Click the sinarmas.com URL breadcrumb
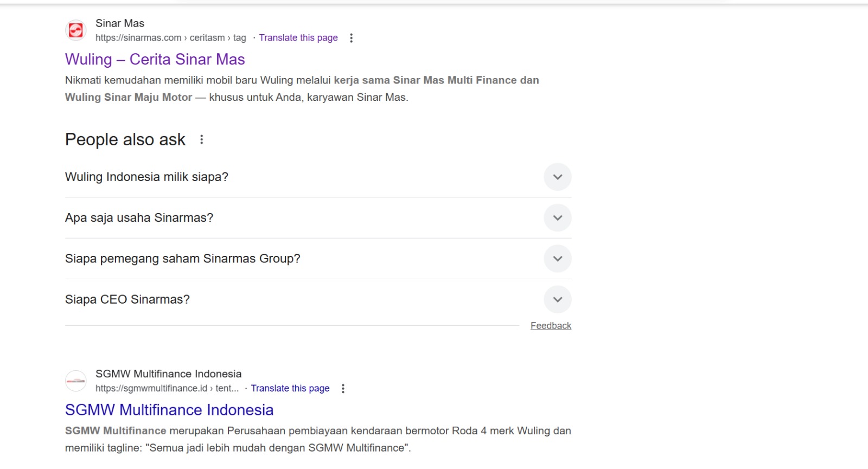 171,38
